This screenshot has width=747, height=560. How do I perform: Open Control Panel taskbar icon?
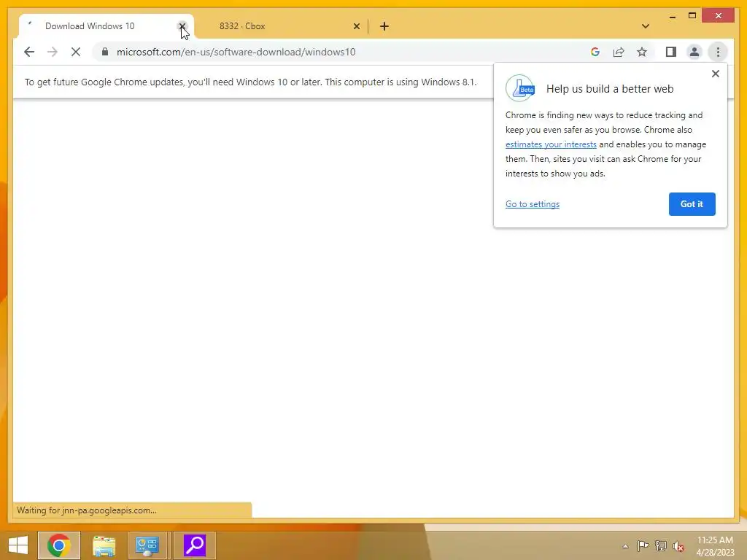pos(147,545)
